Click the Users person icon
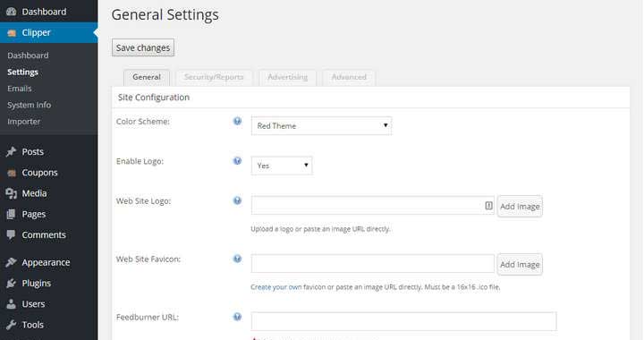Viewport: 644px width, 340px height. [x=11, y=304]
